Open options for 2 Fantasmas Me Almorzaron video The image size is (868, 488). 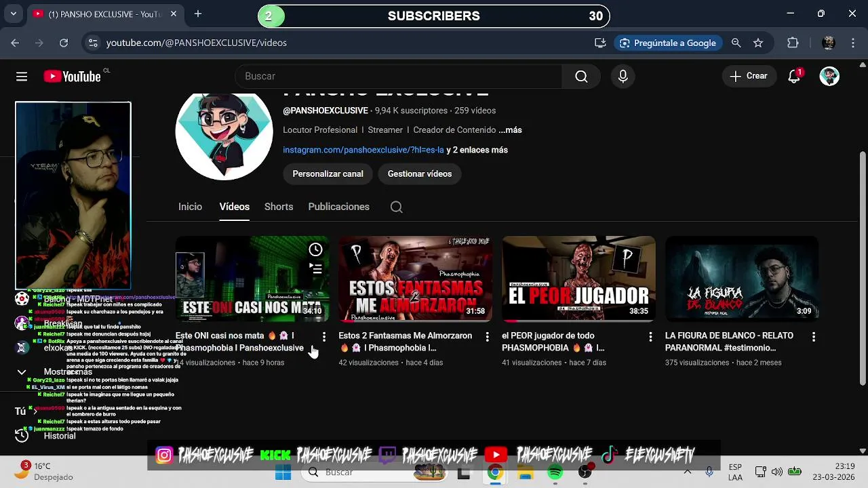click(x=487, y=337)
